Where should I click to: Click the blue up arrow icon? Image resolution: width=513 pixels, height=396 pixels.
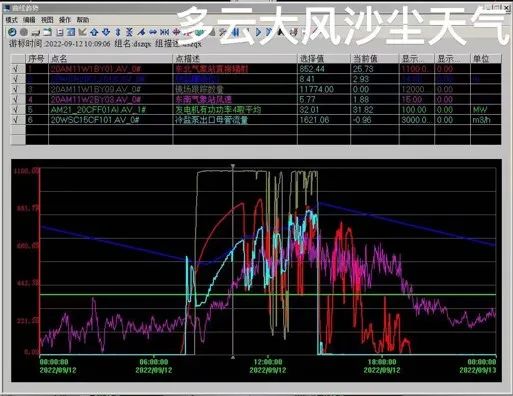tap(94, 32)
